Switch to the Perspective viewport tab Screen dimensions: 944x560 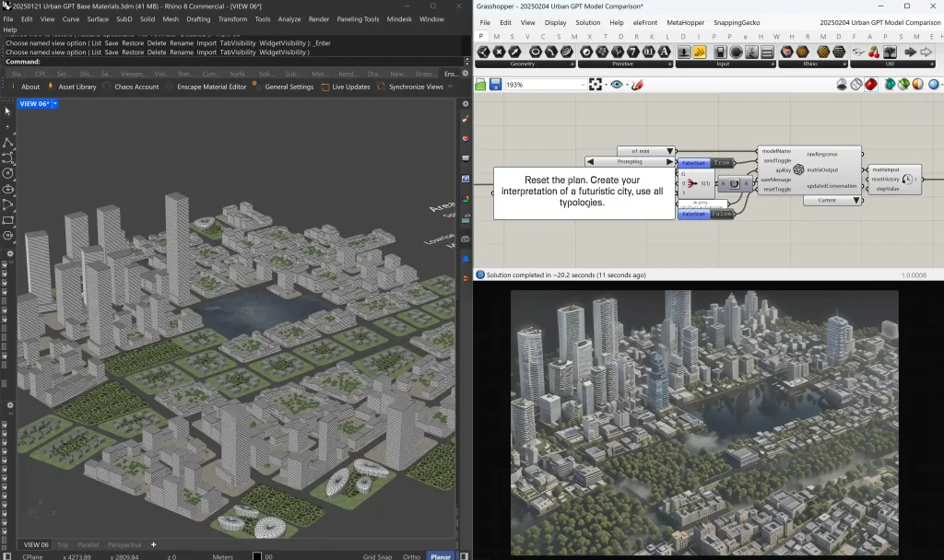(124, 545)
